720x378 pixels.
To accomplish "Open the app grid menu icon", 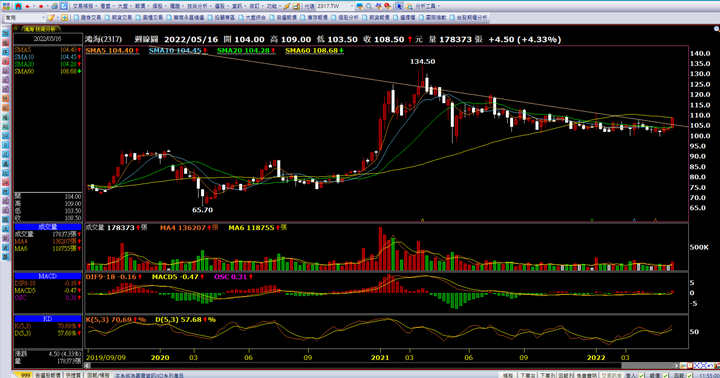I will (x=6, y=6).
